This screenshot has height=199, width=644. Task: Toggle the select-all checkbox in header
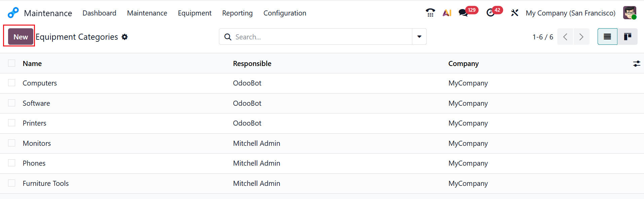pos(12,63)
